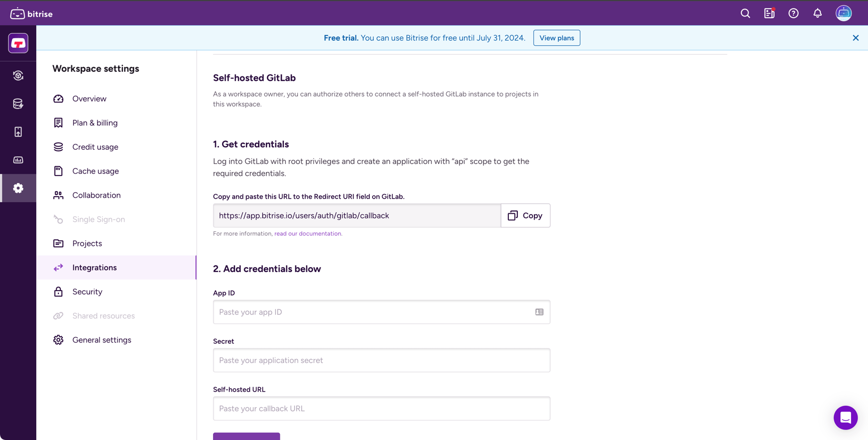Focus the Self-hosted URL input field
This screenshot has width=868, height=440.
[x=381, y=408]
